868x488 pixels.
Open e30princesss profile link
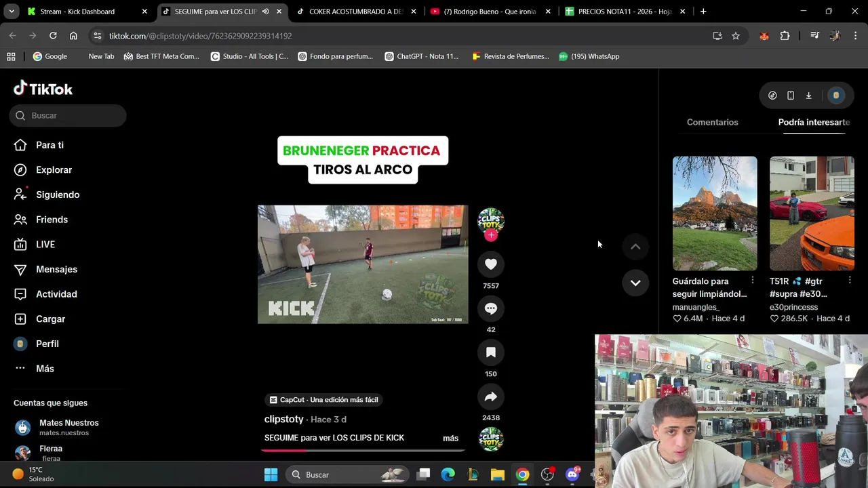point(793,307)
